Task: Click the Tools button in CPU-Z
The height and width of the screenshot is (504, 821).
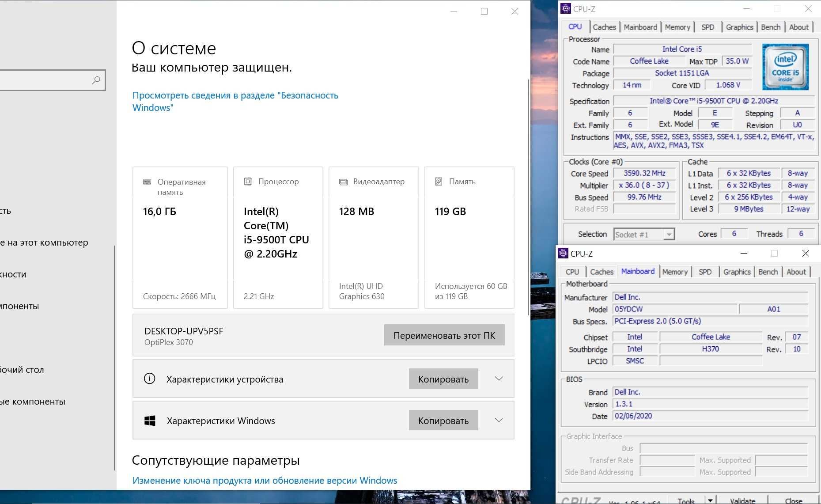Action: [686, 500]
